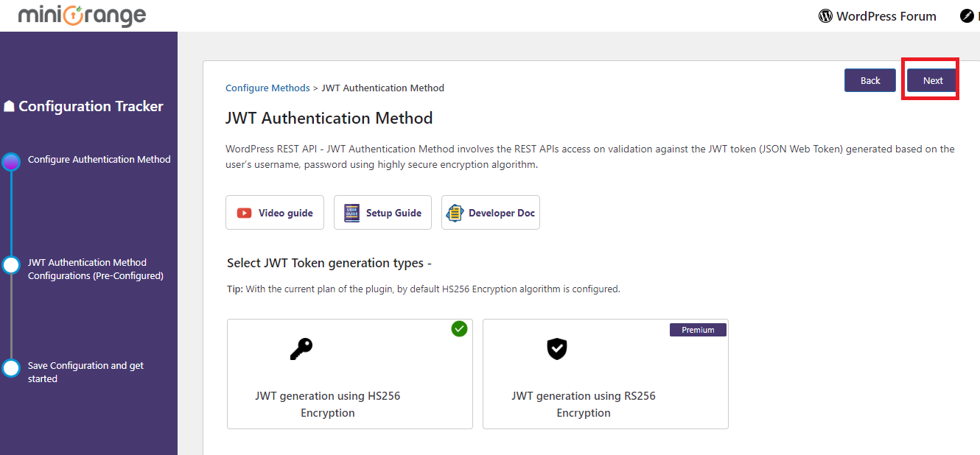
Task: Click the Configuration Tracker header icon
Action: [10, 107]
